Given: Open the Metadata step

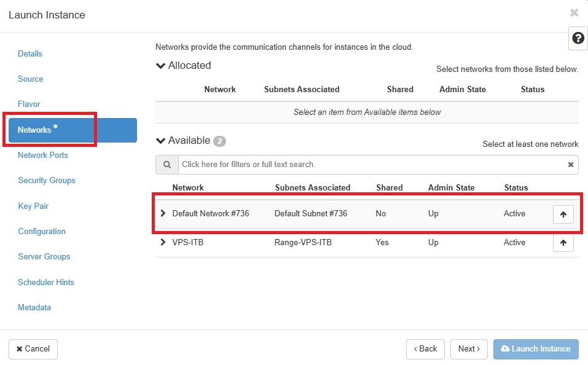Looking at the screenshot, I should [34, 307].
